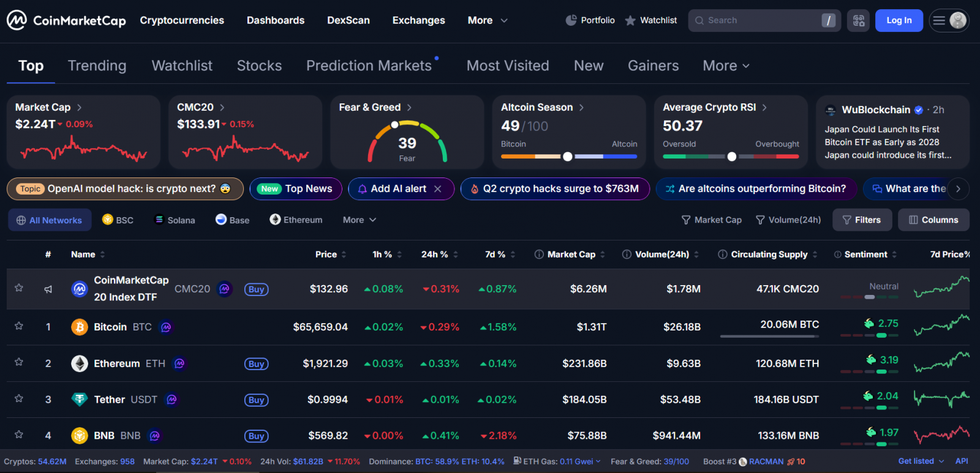The width and height of the screenshot is (980, 473).
Task: Toggle the Tether watchlist star
Action: [19, 398]
